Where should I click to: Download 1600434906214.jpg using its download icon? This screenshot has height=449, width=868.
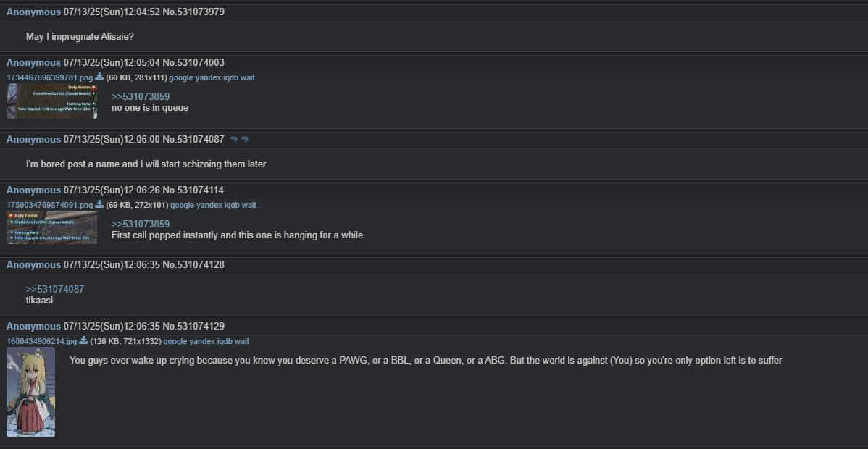(83, 340)
